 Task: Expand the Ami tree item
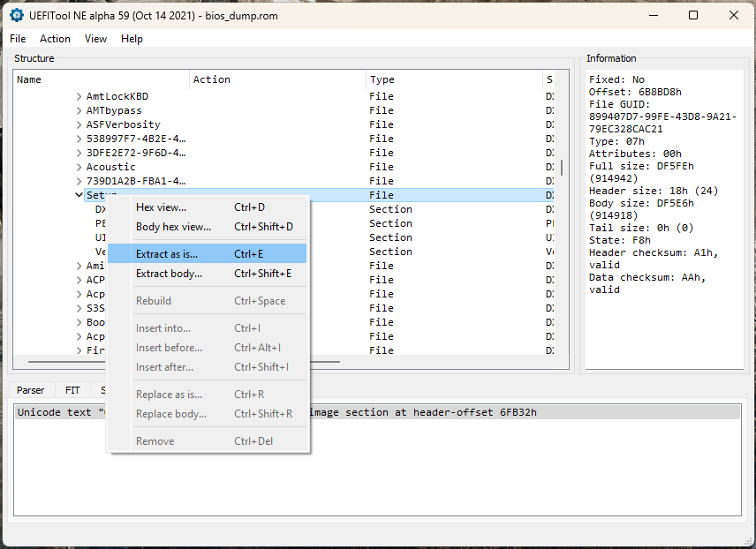tap(79, 266)
